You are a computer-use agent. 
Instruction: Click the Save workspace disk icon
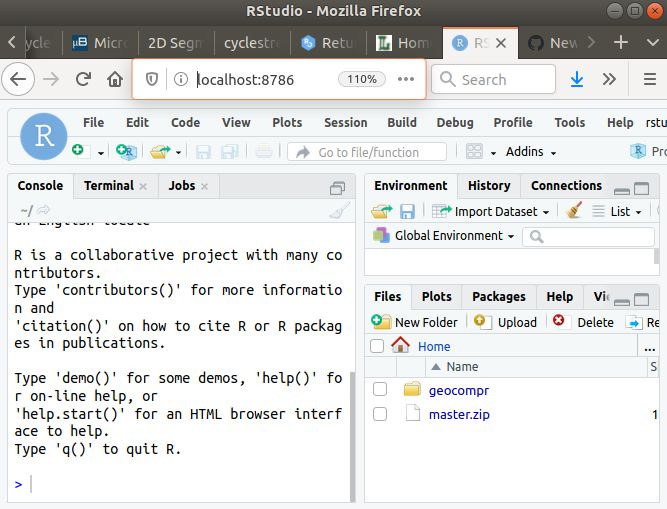(x=407, y=211)
